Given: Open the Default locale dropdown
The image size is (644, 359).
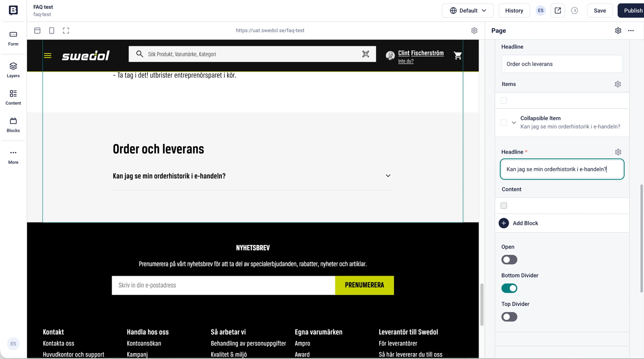Looking at the screenshot, I should [x=468, y=11].
